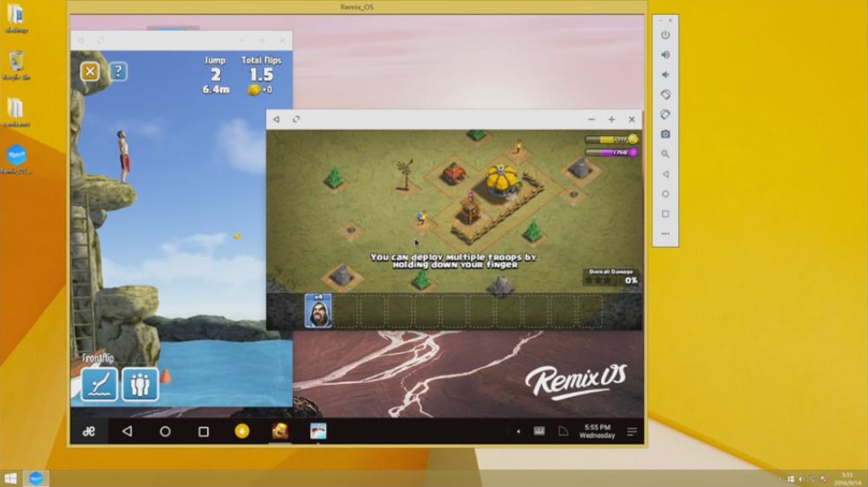Choose the diver characters button

tap(140, 384)
